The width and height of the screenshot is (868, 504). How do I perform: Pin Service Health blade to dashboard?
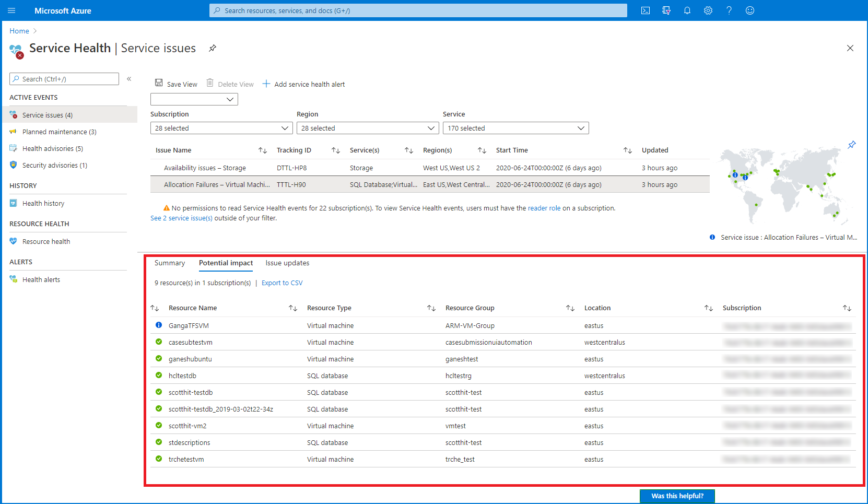213,48
